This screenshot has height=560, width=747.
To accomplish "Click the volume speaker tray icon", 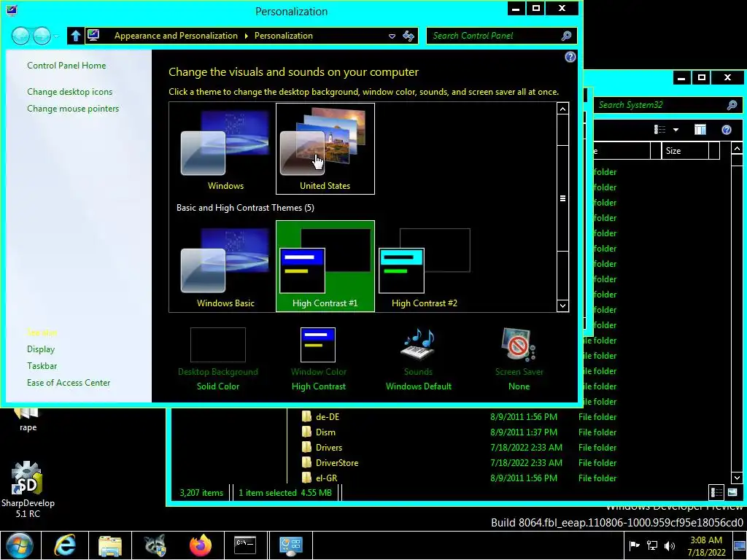I will (670, 545).
